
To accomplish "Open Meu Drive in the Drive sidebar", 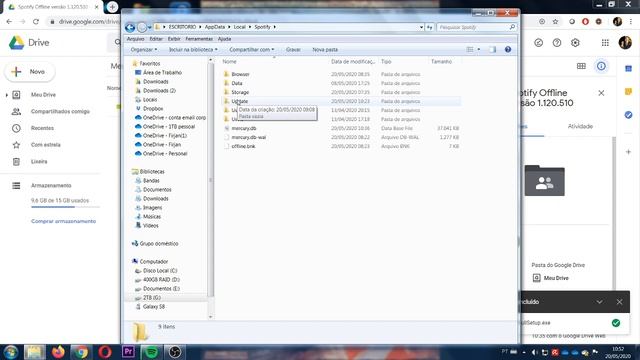I will point(43,95).
